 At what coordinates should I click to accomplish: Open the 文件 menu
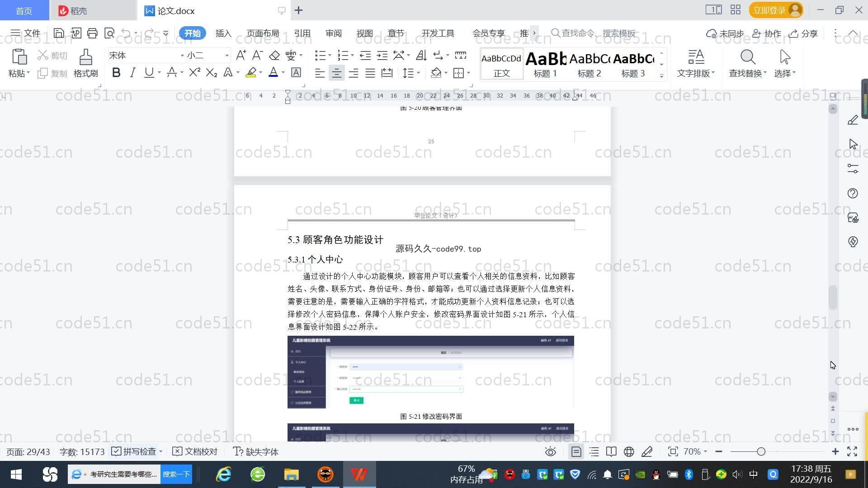pos(26,33)
